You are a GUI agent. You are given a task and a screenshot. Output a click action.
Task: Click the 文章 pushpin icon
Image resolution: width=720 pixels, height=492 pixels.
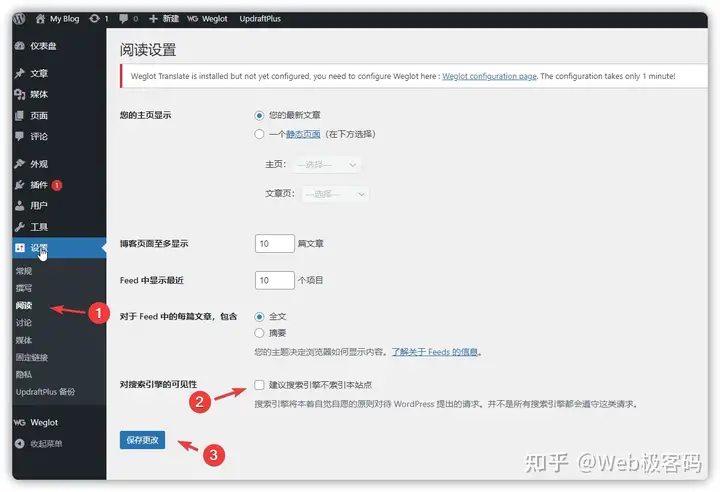pos(19,73)
